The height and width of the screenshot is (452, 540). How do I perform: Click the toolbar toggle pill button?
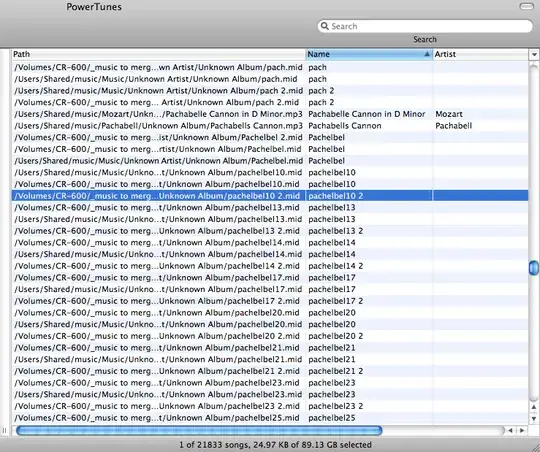(x=526, y=6)
